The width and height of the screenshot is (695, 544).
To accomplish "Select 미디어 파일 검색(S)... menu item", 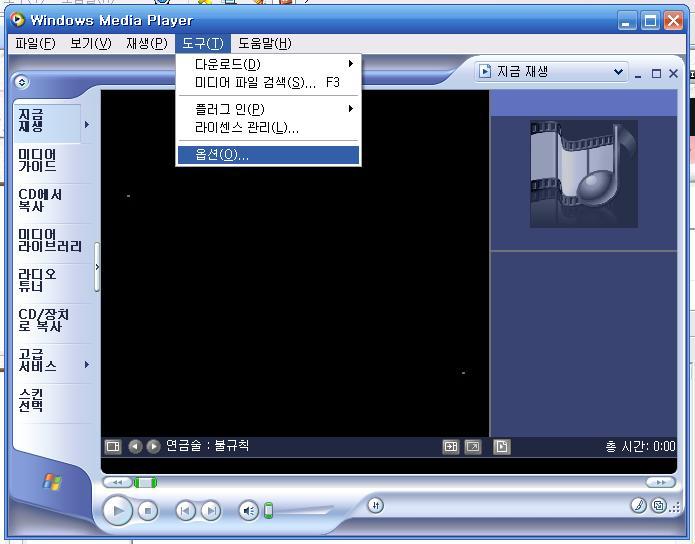I will pyautogui.click(x=269, y=82).
